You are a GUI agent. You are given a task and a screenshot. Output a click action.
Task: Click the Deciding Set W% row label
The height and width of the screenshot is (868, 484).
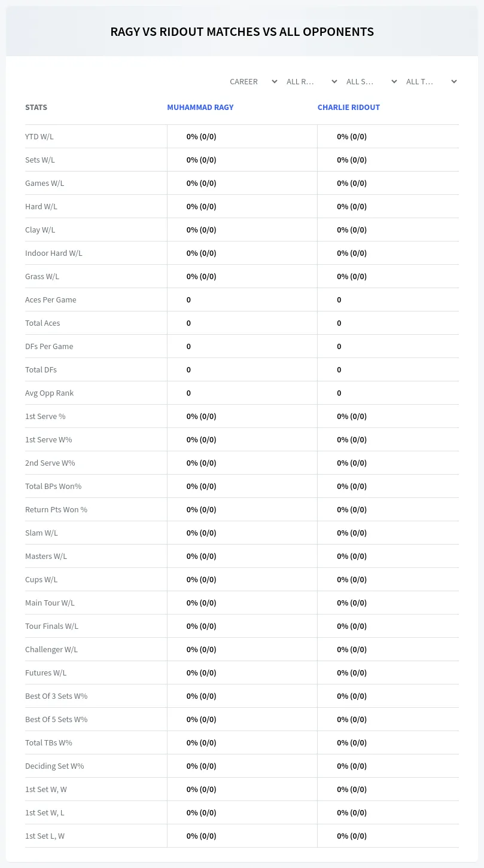pyautogui.click(x=54, y=766)
